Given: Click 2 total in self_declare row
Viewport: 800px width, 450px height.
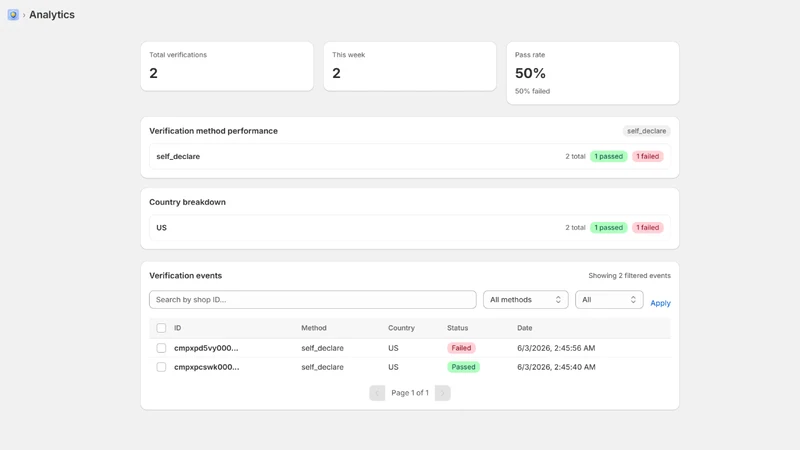Looking at the screenshot, I should (575, 157).
